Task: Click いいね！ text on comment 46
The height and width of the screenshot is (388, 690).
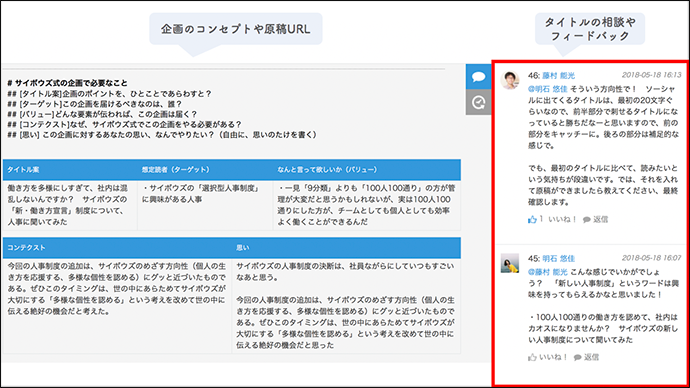Action: click(563, 219)
